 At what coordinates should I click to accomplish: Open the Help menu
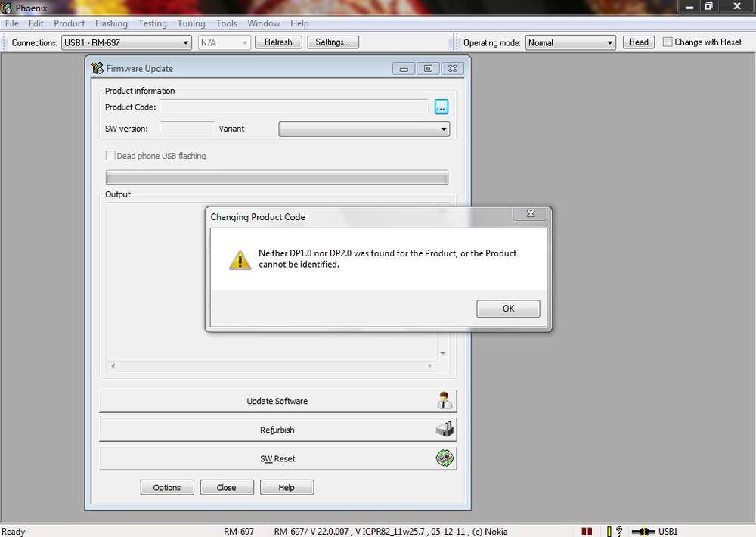299,23
